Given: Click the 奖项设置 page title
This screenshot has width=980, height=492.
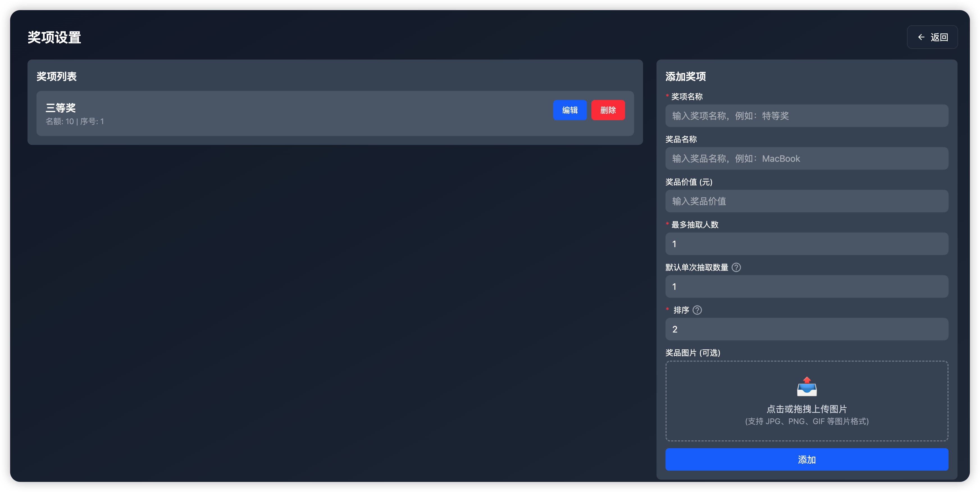Looking at the screenshot, I should pos(54,37).
